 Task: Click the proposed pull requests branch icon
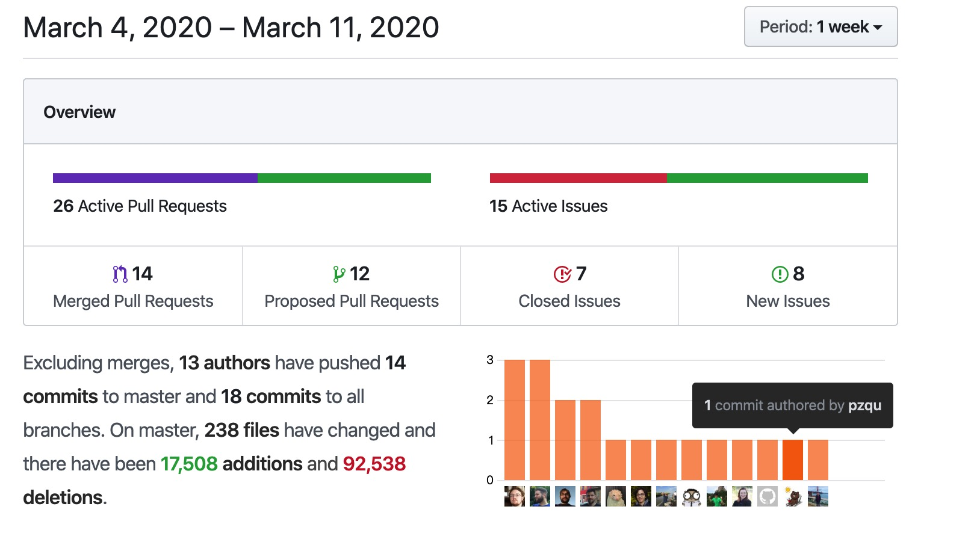click(339, 274)
